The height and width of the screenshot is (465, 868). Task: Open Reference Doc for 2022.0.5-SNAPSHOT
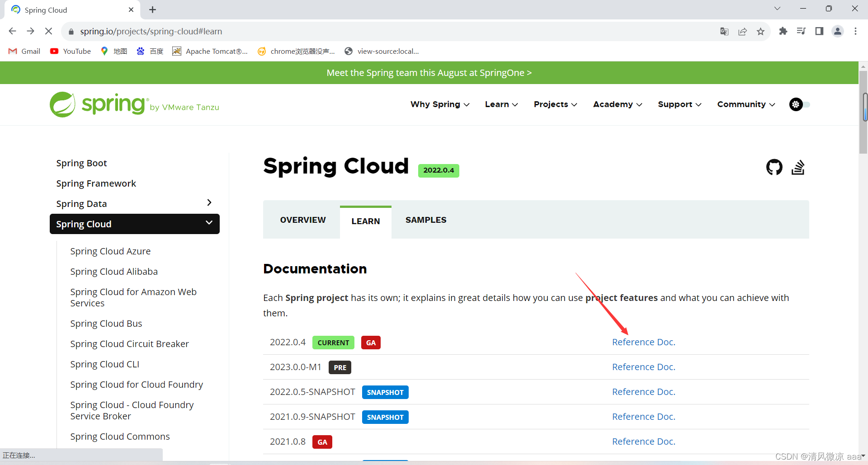click(x=643, y=392)
